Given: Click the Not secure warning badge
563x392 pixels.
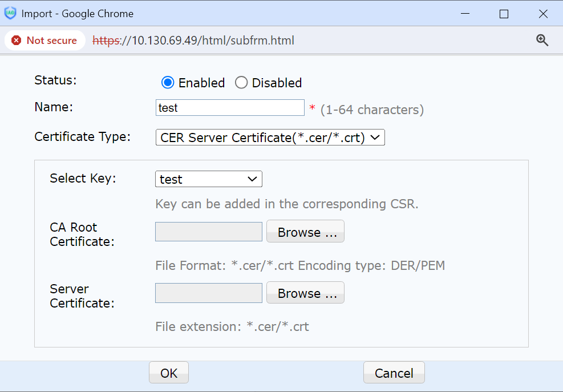Looking at the screenshot, I should (44, 41).
